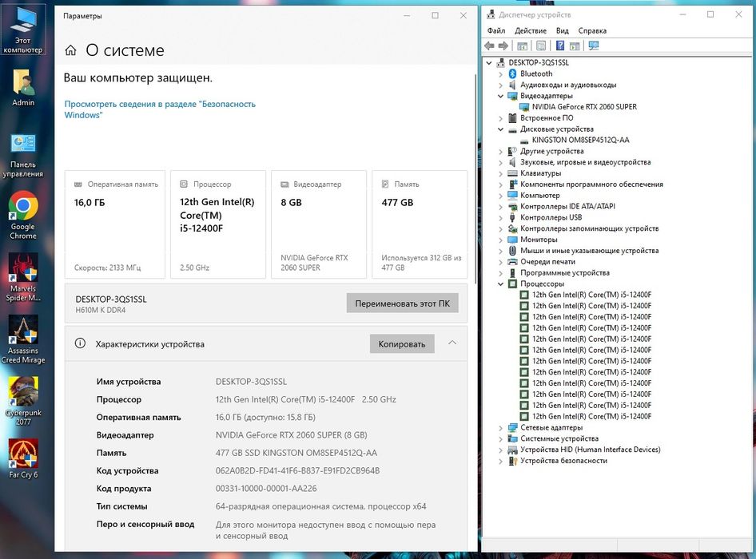Click the info icon next to Характеристики устройства

click(x=80, y=343)
